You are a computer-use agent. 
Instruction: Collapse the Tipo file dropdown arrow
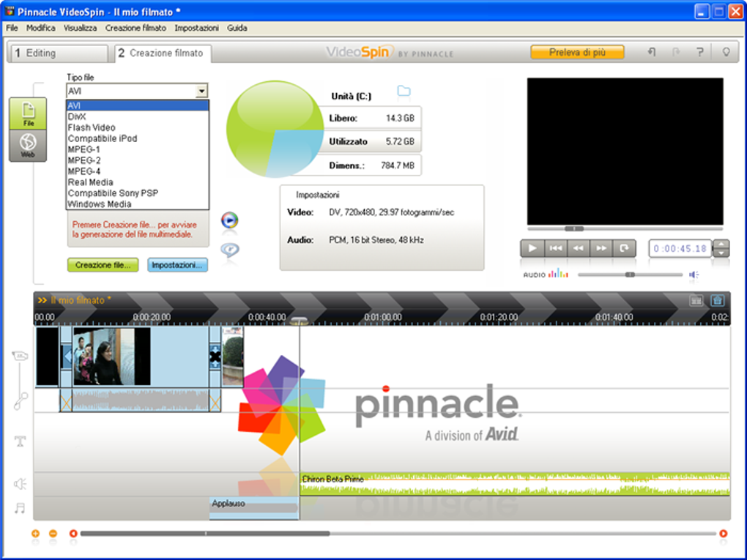tap(202, 91)
